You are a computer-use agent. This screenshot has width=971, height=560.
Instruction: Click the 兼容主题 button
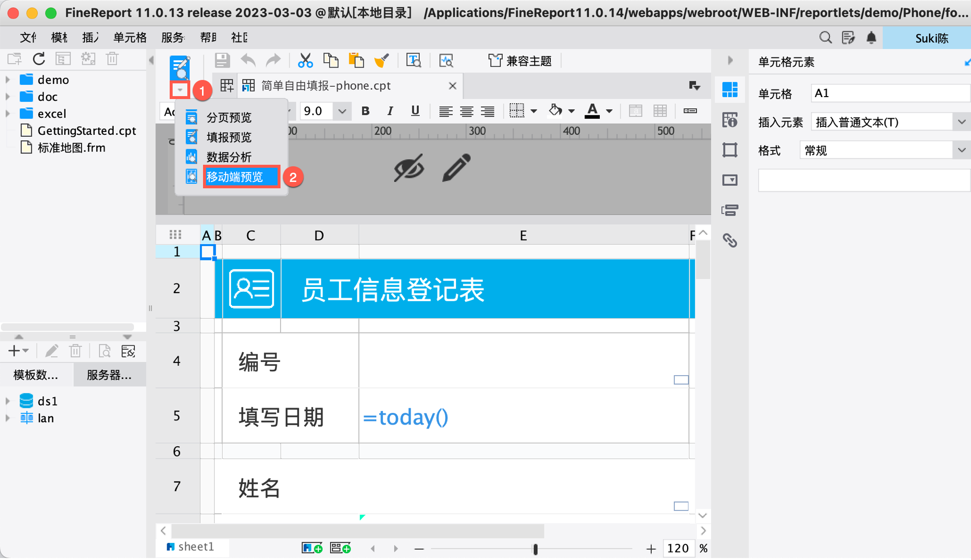pos(520,61)
